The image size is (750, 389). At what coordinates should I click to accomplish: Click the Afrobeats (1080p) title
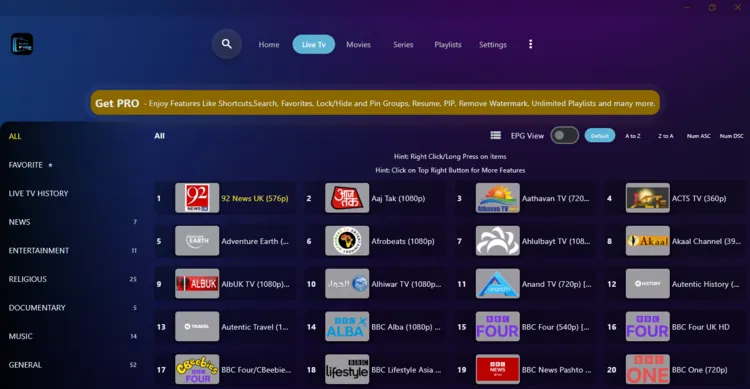[x=403, y=241]
